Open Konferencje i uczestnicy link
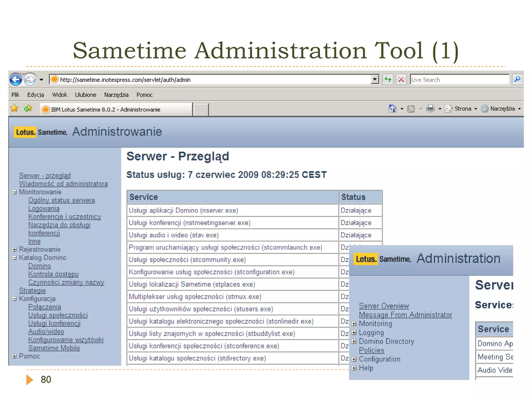Image resolution: width=532 pixels, height=399 pixels. (65, 217)
